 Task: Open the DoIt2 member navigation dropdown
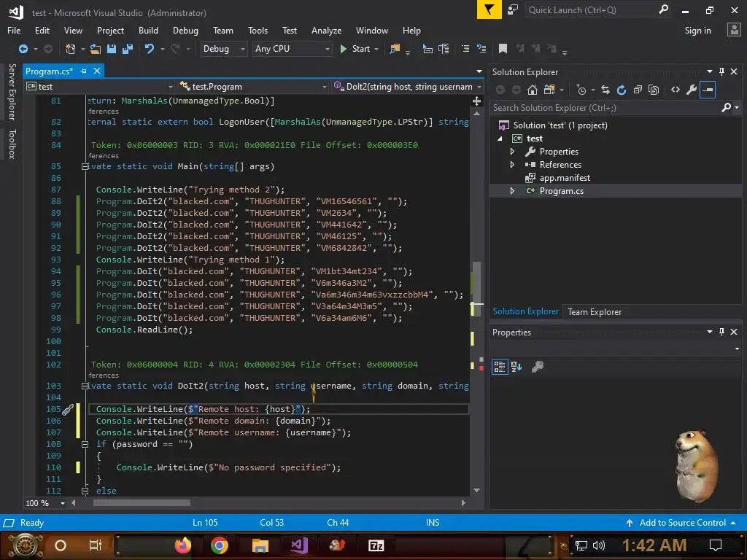coord(408,87)
